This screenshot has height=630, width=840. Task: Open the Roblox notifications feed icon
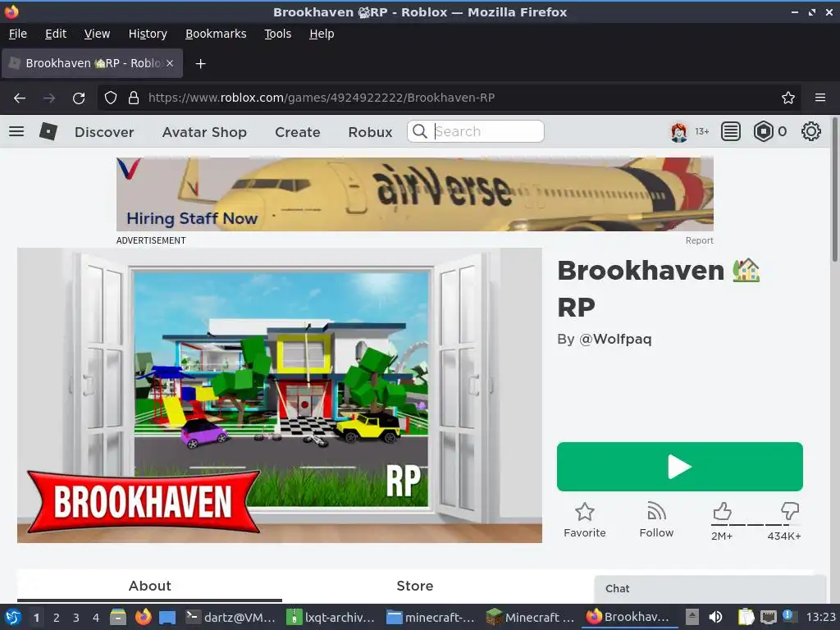click(x=731, y=131)
